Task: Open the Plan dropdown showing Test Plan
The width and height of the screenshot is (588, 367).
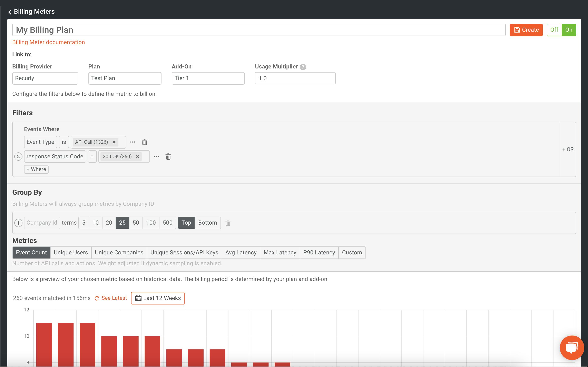Action: [x=125, y=78]
